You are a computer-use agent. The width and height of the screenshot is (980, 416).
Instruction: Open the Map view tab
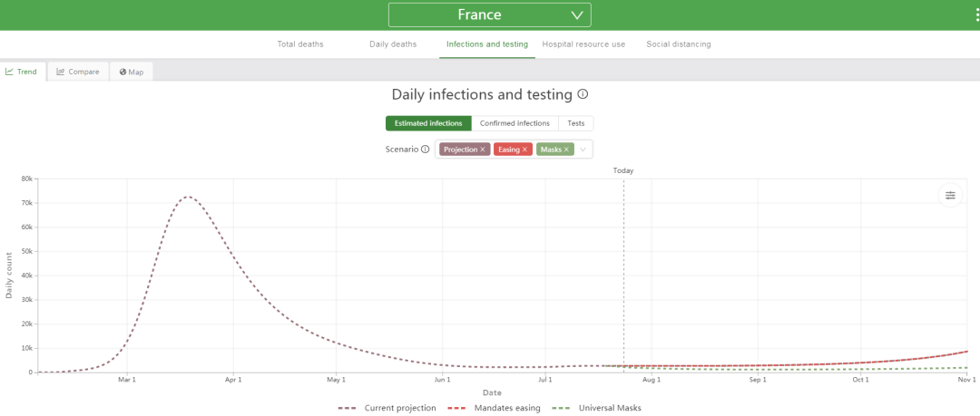[132, 72]
